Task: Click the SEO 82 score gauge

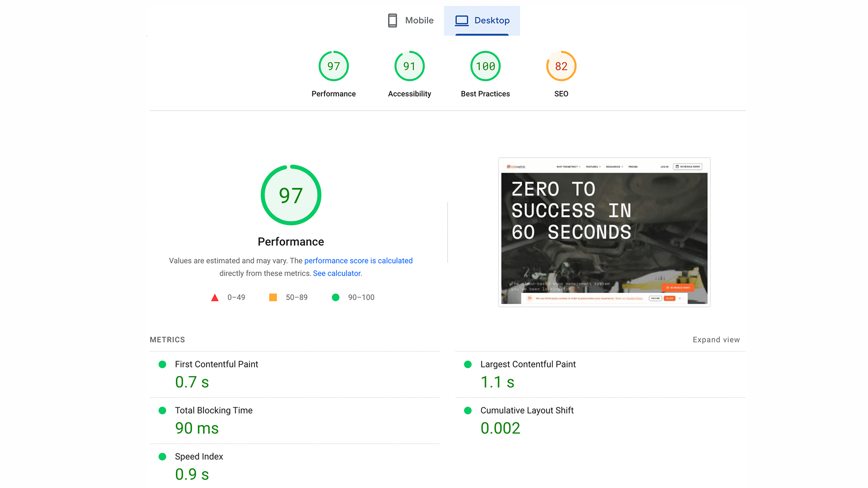Action: pyautogui.click(x=561, y=66)
